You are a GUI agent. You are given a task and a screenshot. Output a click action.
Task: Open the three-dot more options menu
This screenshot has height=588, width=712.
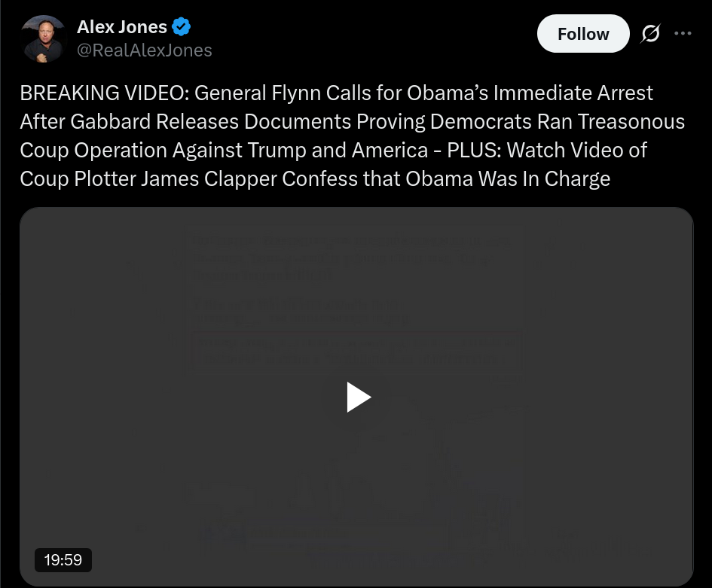pyautogui.click(x=683, y=34)
